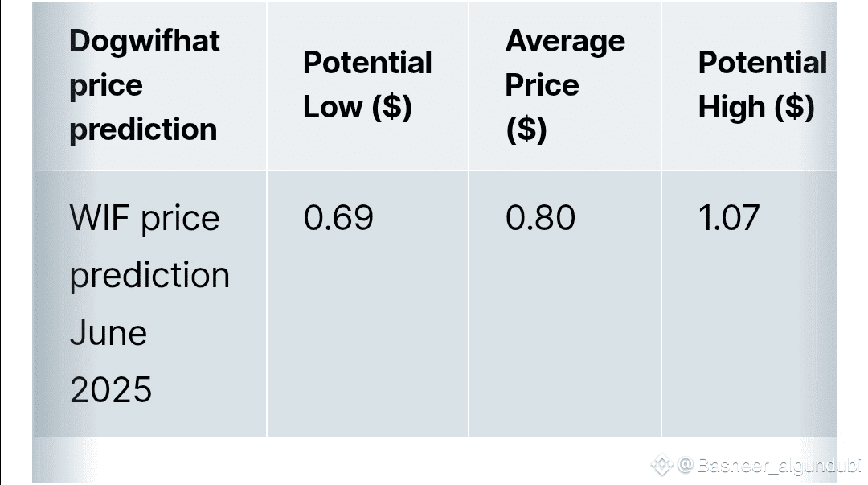Click the 'Average Price ($)' column header

(x=564, y=84)
